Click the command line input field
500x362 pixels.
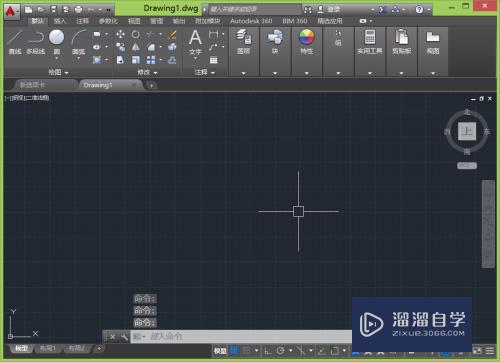[x=241, y=336]
